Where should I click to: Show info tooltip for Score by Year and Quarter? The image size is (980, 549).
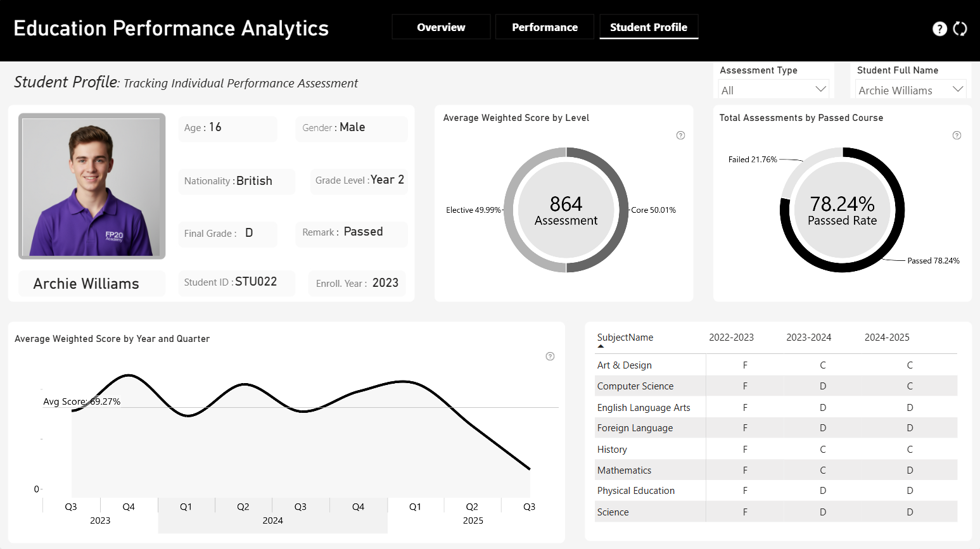[x=550, y=357]
